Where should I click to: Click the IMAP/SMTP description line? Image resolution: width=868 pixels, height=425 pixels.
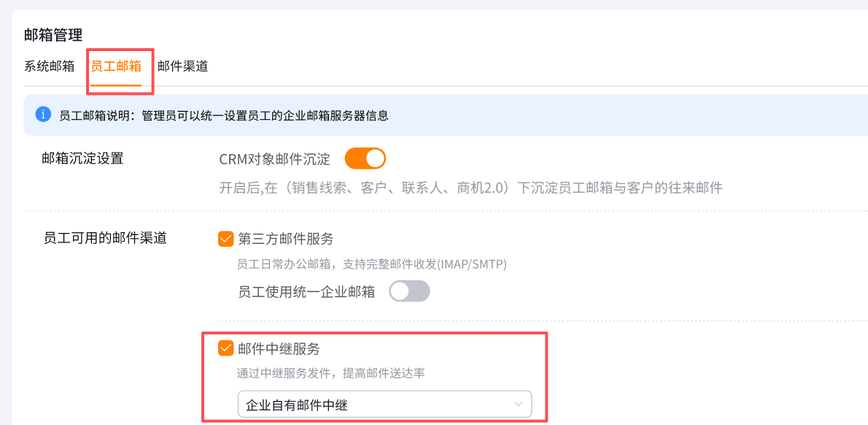(371, 264)
